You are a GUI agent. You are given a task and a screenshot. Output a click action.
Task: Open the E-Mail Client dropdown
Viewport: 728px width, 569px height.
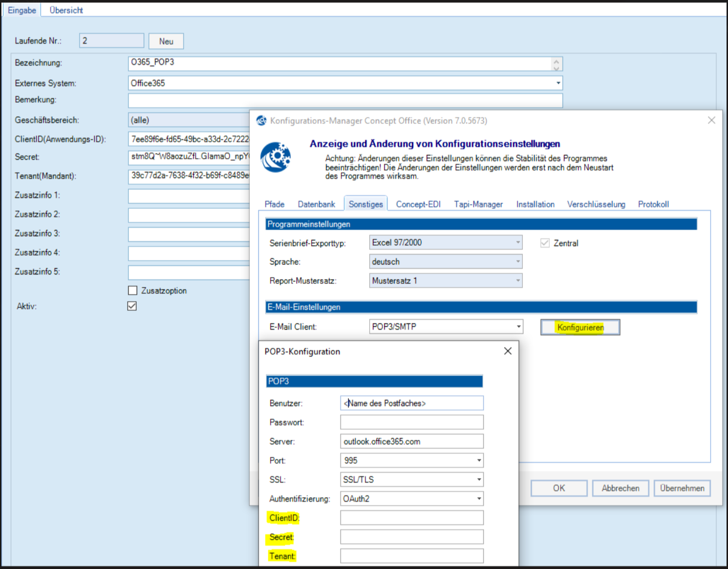click(x=518, y=326)
